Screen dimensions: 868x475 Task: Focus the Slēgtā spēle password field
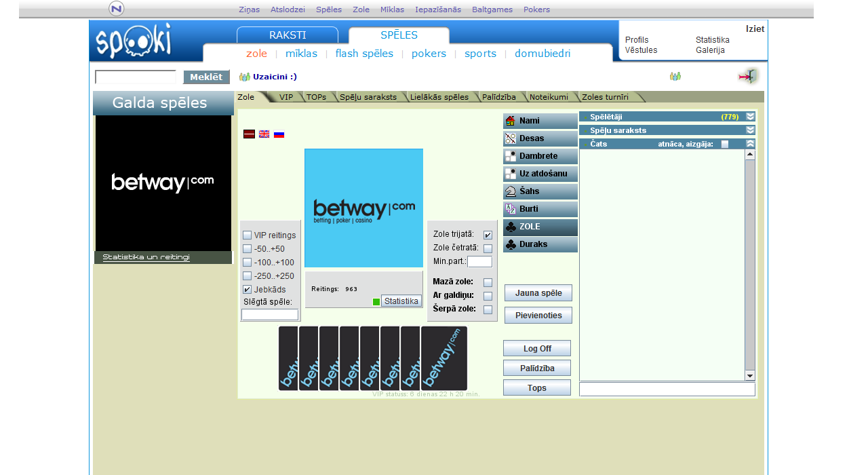[270, 315]
